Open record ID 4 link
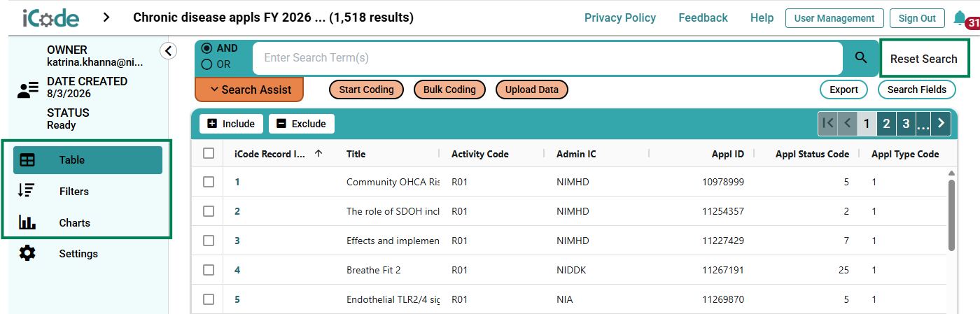Viewport: 980px width, 314px height. point(237,270)
